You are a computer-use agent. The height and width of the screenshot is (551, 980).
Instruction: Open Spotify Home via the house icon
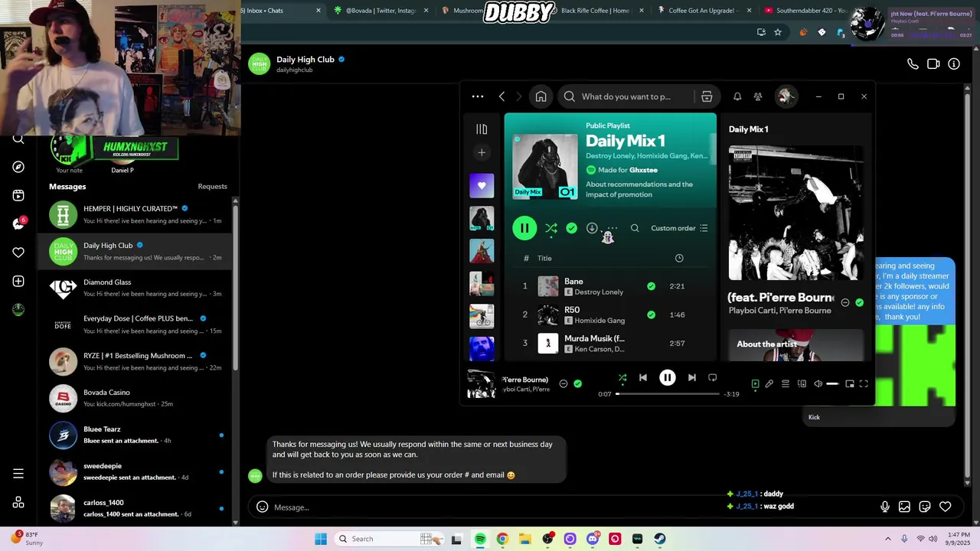(541, 96)
